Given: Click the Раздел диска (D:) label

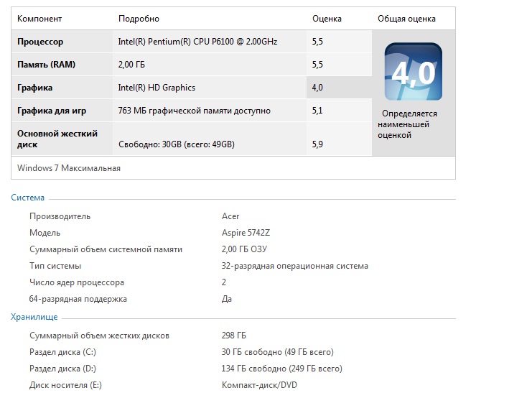Looking at the screenshot, I should (62, 369).
